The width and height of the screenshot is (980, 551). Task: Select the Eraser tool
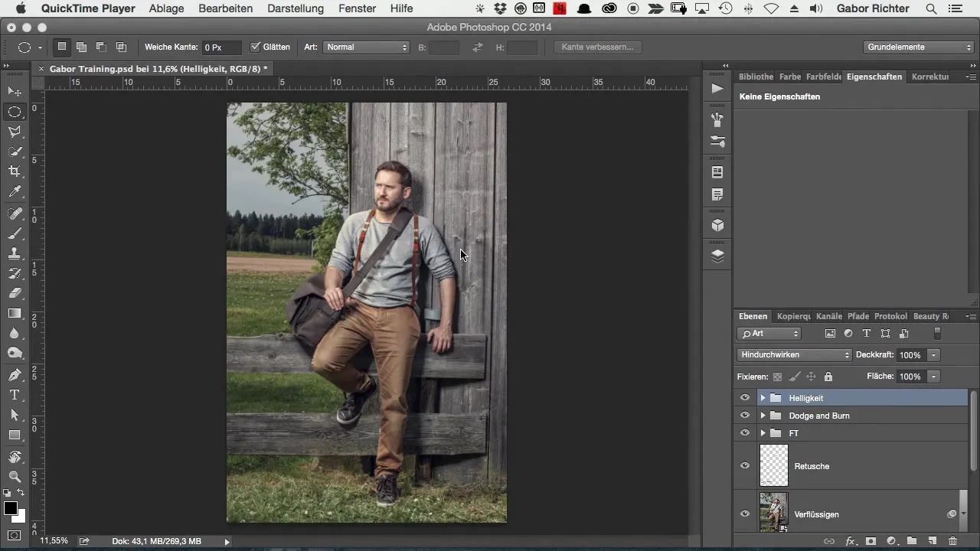coord(15,293)
